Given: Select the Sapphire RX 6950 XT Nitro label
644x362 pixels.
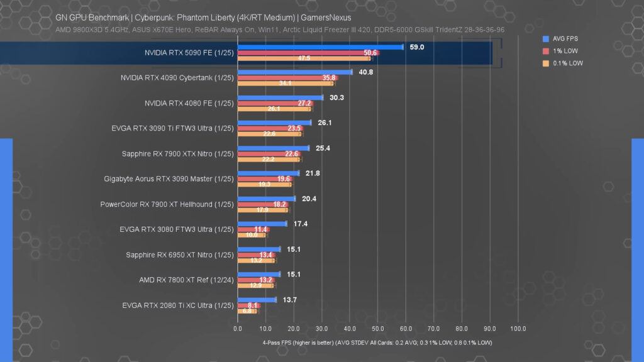Looking at the screenshot, I should (179, 255).
